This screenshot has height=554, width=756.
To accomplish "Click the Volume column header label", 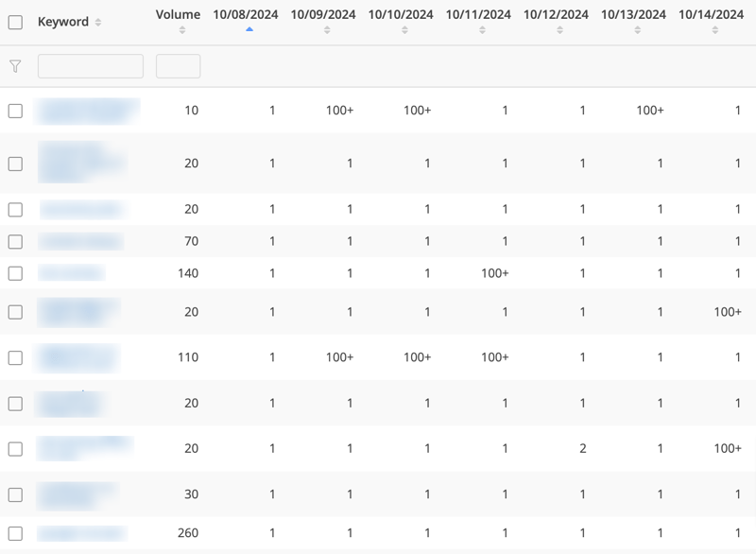I will pyautogui.click(x=178, y=14).
